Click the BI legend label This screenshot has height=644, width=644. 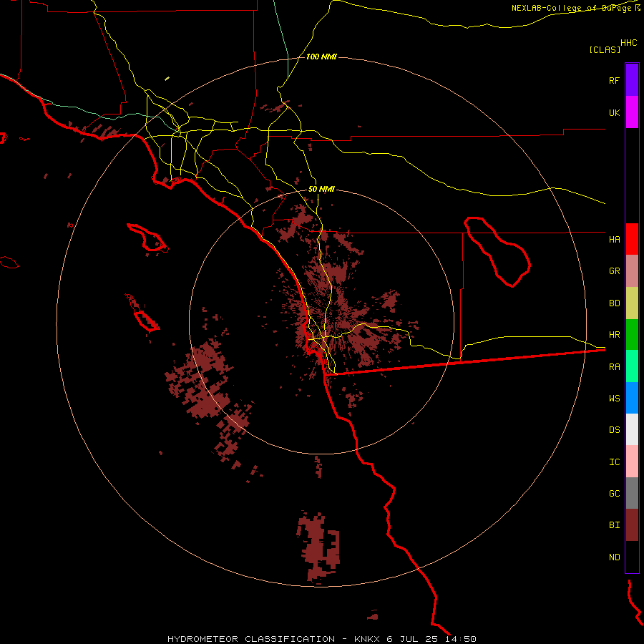pyautogui.click(x=614, y=525)
